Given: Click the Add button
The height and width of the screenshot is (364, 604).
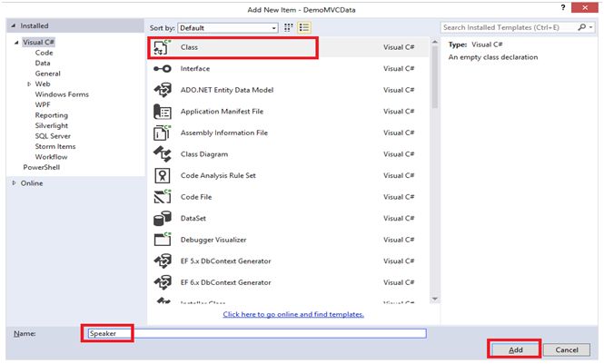Looking at the screenshot, I should (515, 349).
